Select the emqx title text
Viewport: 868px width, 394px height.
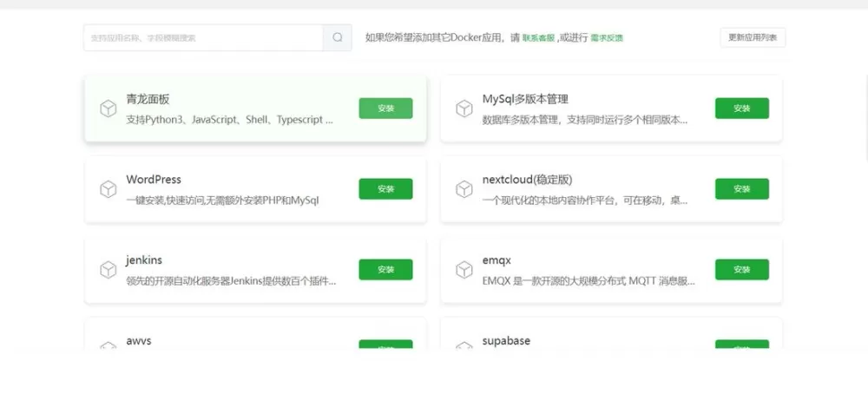coord(496,260)
